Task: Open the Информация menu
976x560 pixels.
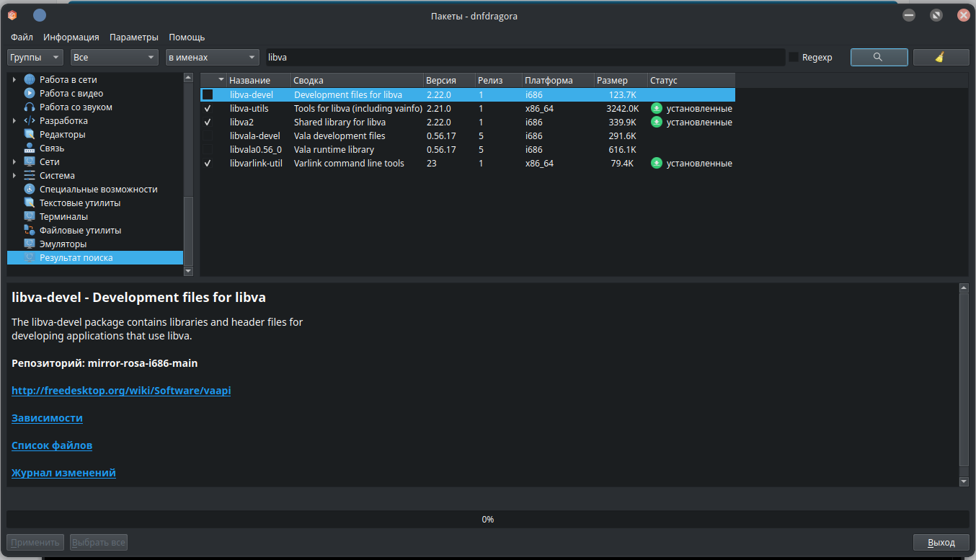Action: click(x=71, y=37)
